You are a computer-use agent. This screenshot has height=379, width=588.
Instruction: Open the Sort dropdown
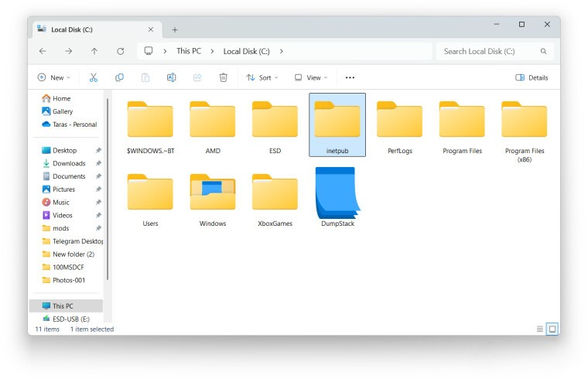[x=262, y=77]
